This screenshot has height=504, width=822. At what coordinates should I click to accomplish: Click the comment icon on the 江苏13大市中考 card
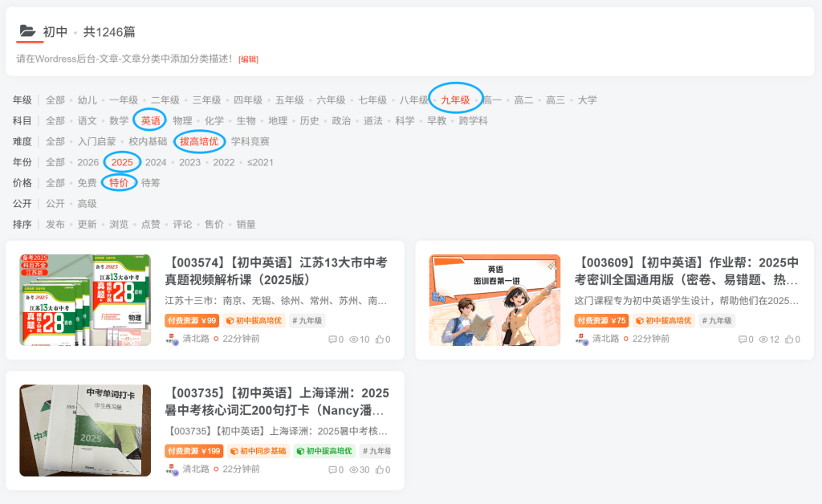click(x=333, y=339)
